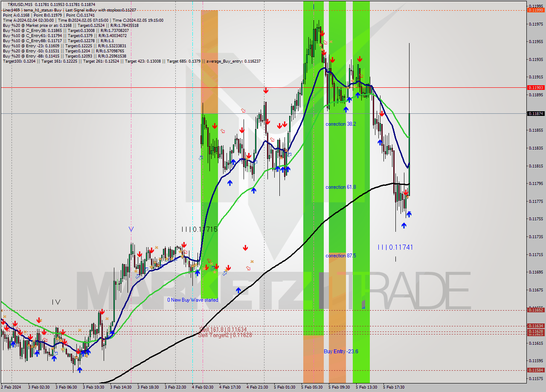Select the 0.11975 price axis label
This screenshot has width=546, height=392.
point(535,24)
